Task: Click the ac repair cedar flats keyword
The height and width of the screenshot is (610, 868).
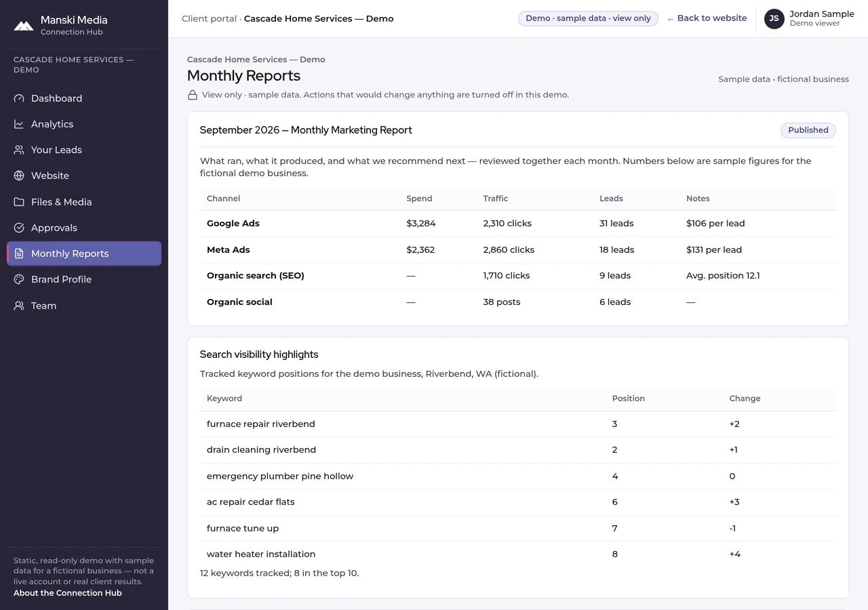Action: pos(251,502)
